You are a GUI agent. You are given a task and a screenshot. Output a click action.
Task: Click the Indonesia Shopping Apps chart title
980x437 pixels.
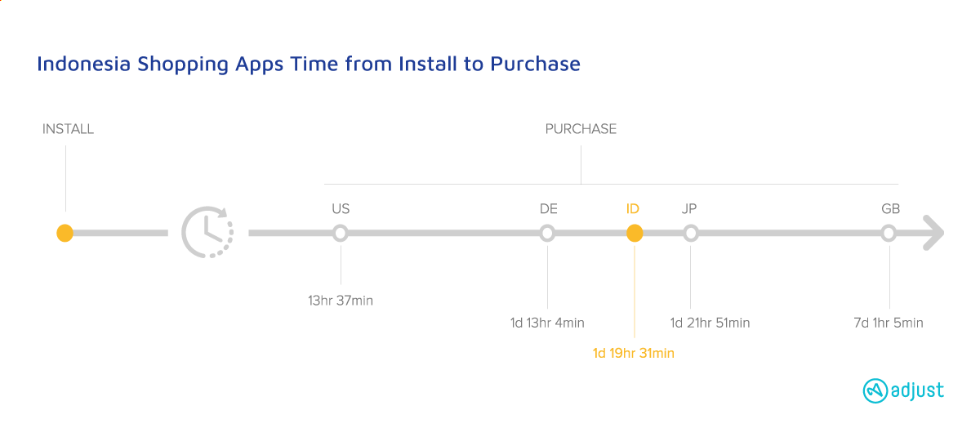click(309, 64)
